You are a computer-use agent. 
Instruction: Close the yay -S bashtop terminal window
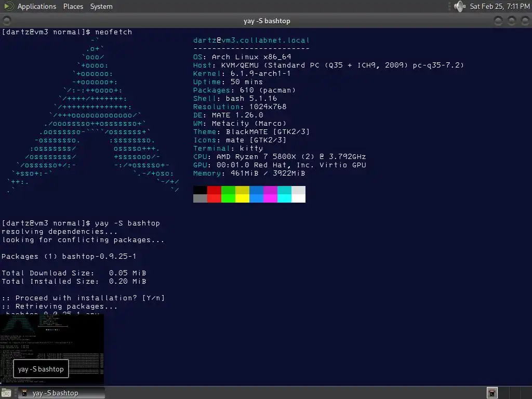click(x=525, y=21)
